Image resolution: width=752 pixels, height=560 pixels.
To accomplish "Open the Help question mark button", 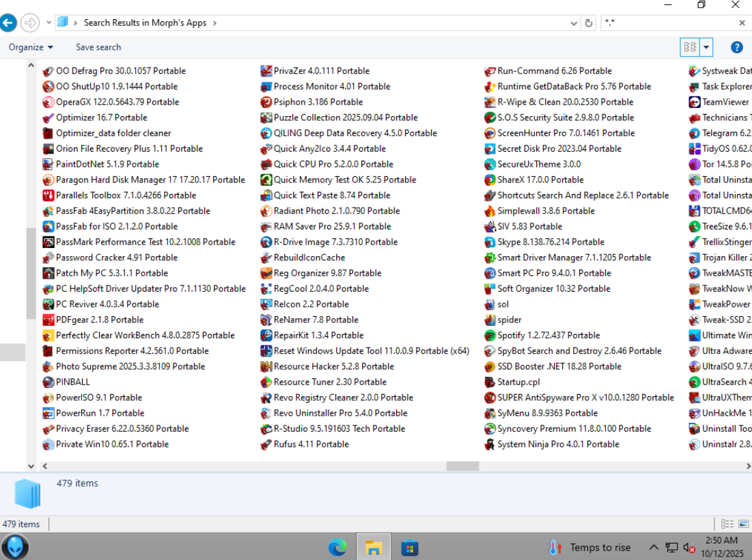I will pos(737,48).
